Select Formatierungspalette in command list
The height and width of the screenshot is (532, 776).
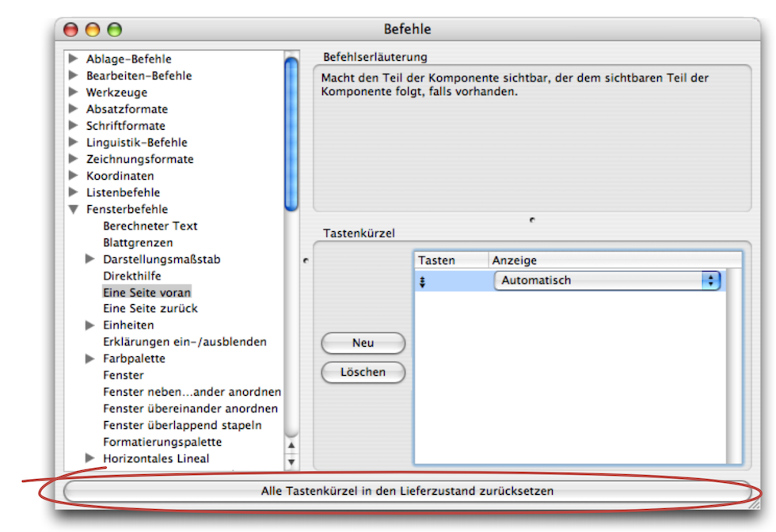[162, 442]
